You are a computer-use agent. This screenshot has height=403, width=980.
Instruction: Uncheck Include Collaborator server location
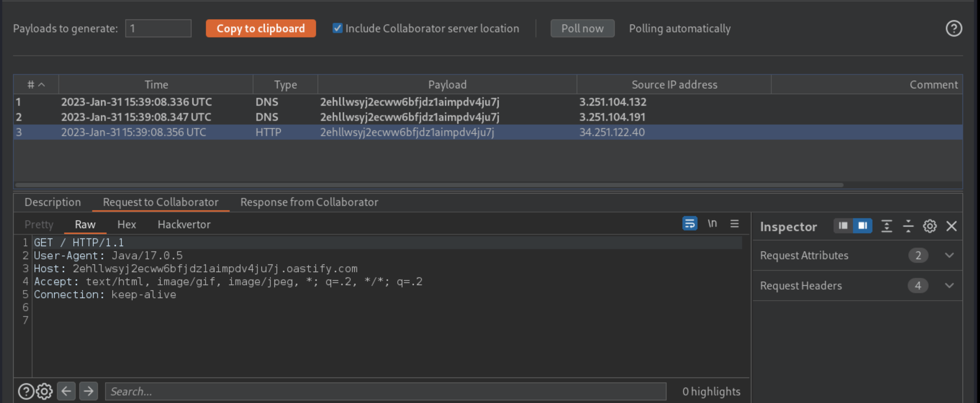(337, 28)
